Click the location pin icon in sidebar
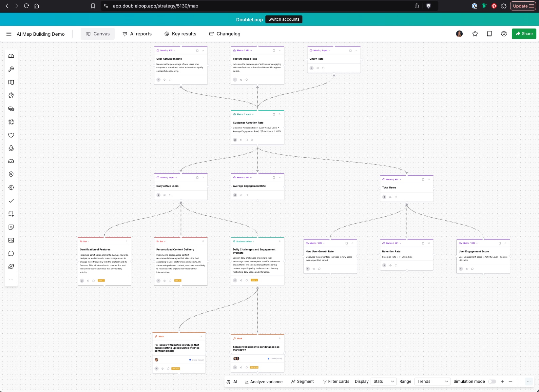 (11, 174)
